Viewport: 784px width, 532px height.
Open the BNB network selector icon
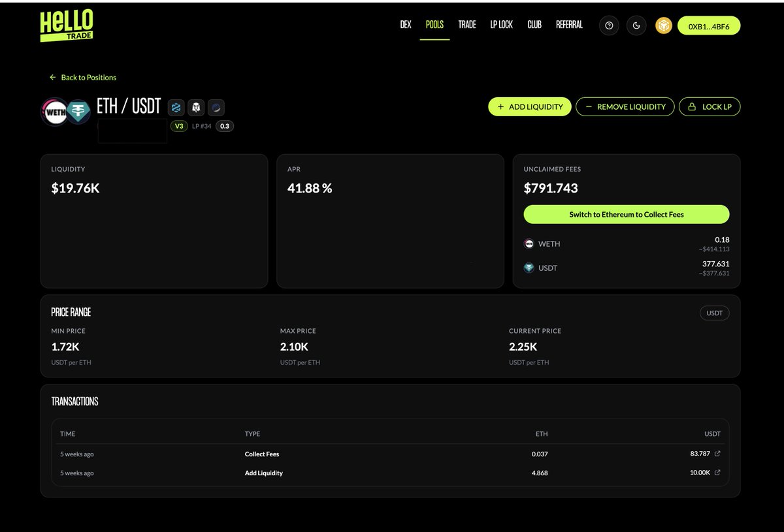pos(664,25)
